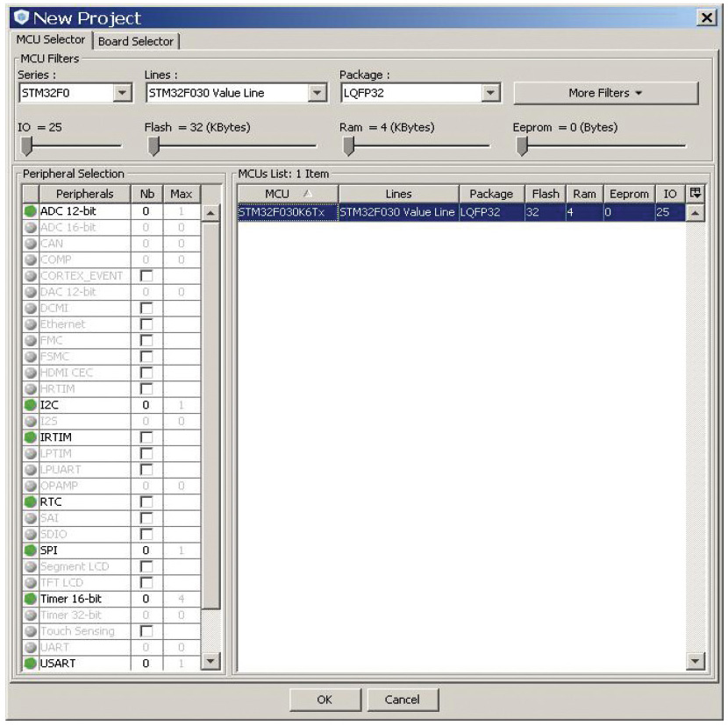
Task: Click the gray status icon beside TFT LCD
Action: [x=30, y=582]
